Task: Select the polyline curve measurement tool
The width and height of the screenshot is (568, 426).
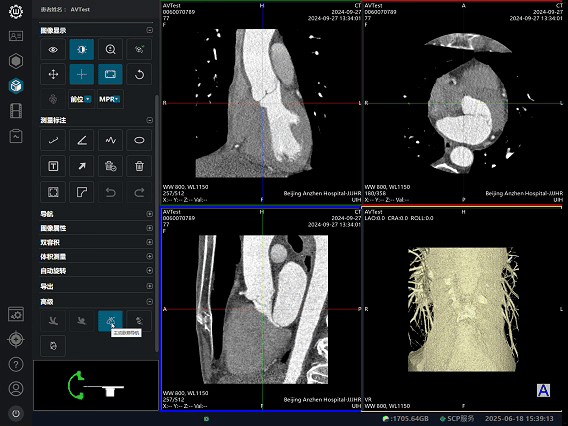Action: (x=110, y=140)
